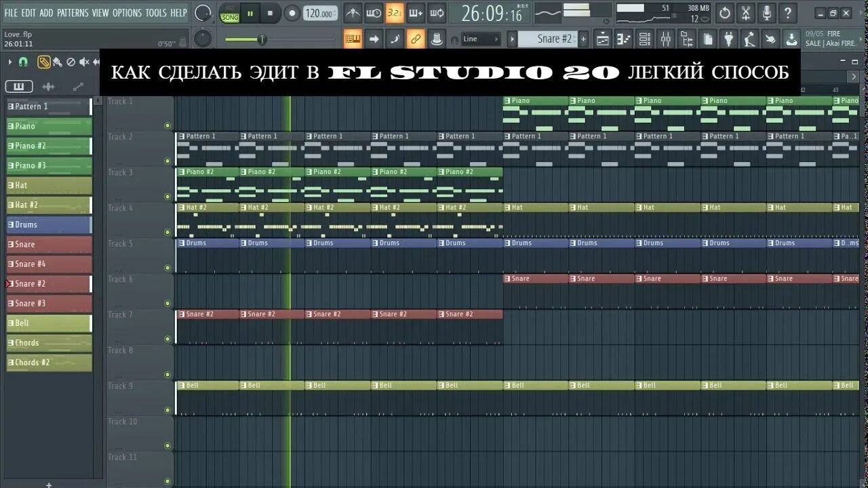Open the channel rack icon
The image size is (868, 488).
(644, 39)
